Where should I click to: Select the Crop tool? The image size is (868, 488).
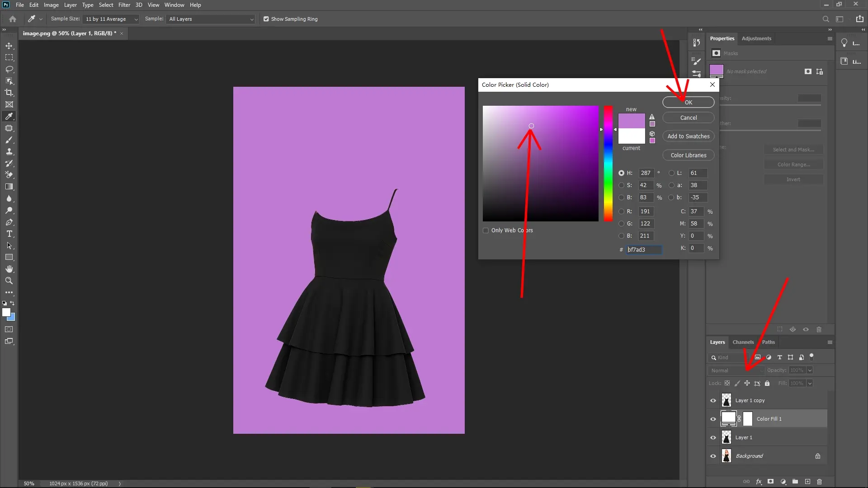click(9, 93)
